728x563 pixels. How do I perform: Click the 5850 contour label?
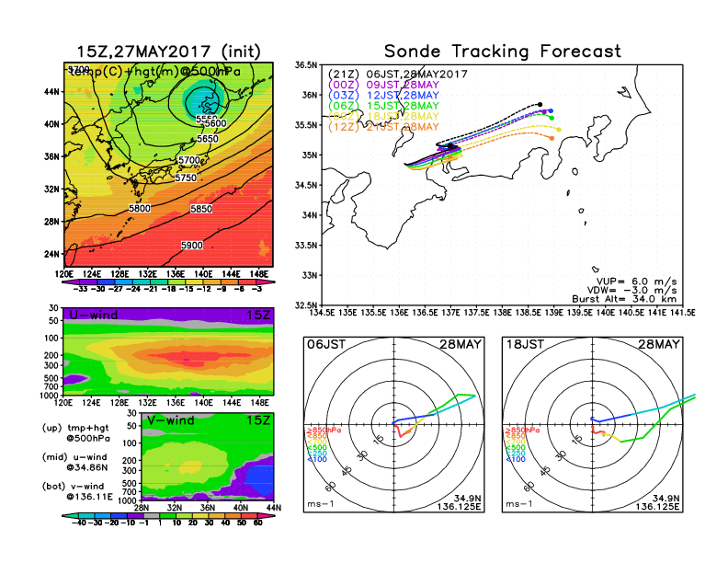[201, 209]
